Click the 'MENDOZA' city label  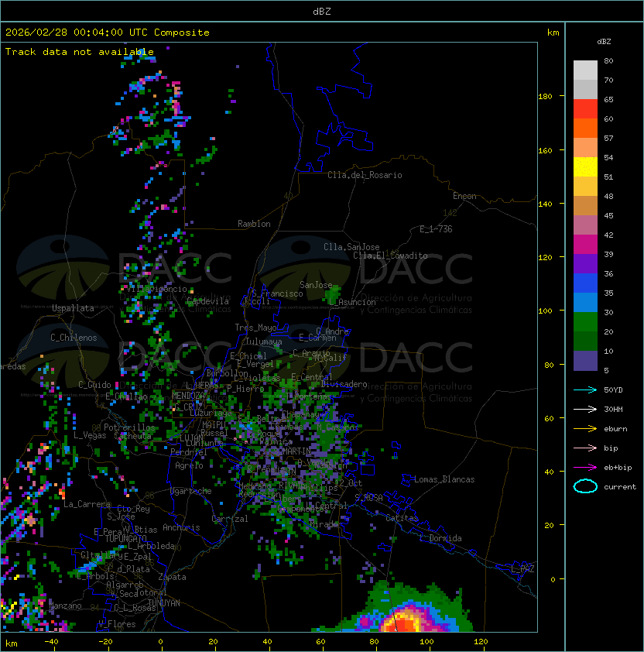(188, 396)
